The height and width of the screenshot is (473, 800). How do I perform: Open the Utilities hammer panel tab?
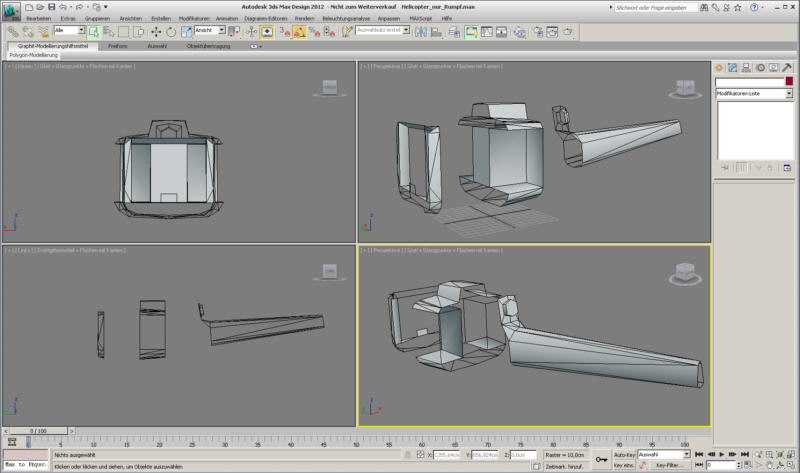tap(788, 67)
